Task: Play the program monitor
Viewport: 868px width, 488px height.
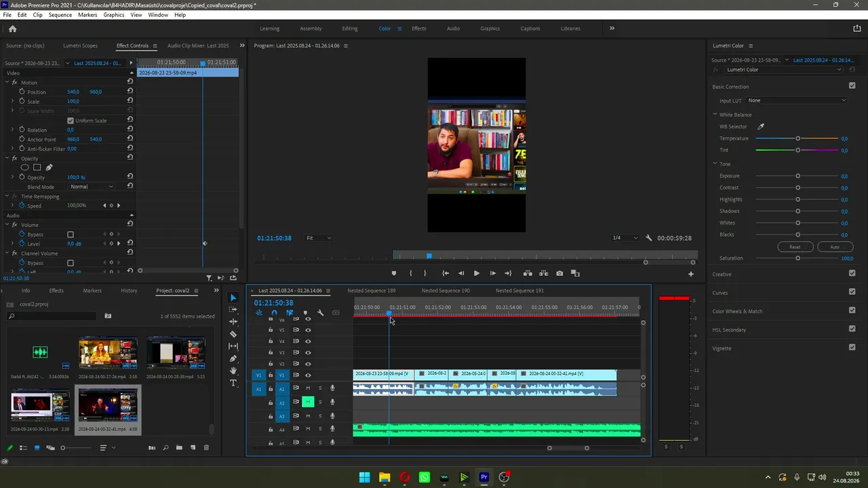Action: [x=476, y=273]
